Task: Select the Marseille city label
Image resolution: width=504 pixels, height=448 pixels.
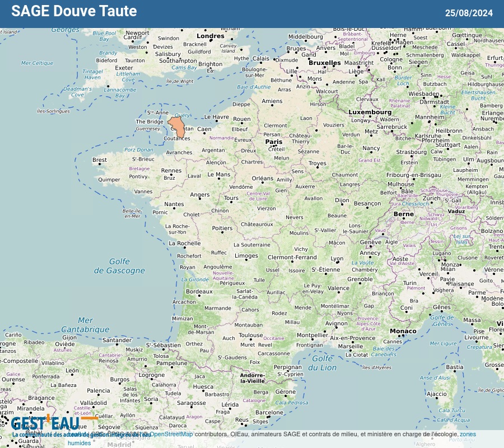Action: tap(351, 346)
